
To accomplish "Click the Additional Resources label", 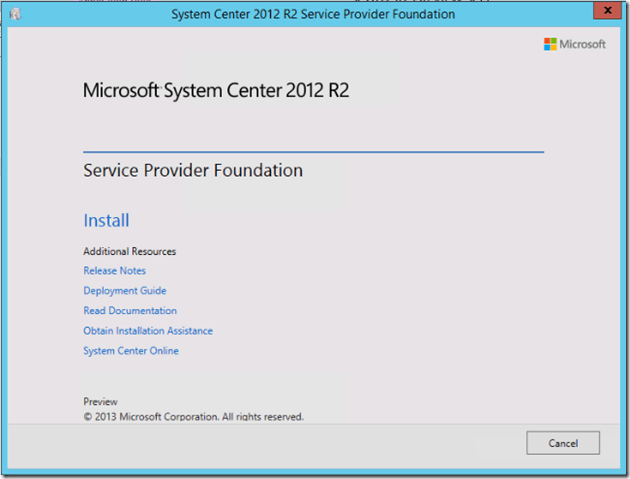I will pos(129,251).
